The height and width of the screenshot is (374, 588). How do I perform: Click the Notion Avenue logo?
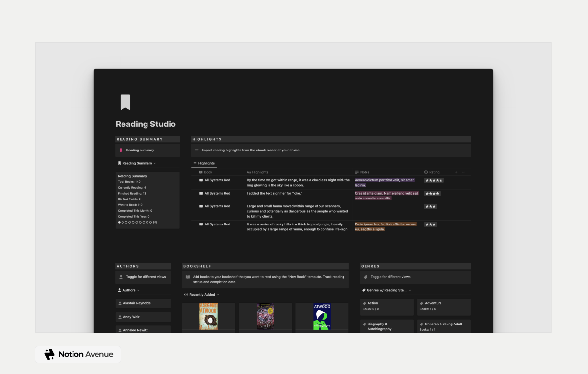coord(79,354)
